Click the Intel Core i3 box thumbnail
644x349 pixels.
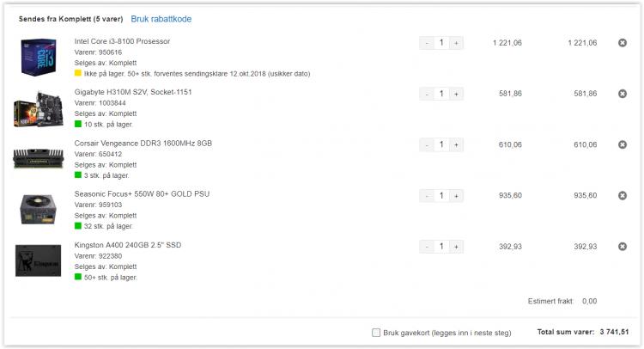point(38,57)
